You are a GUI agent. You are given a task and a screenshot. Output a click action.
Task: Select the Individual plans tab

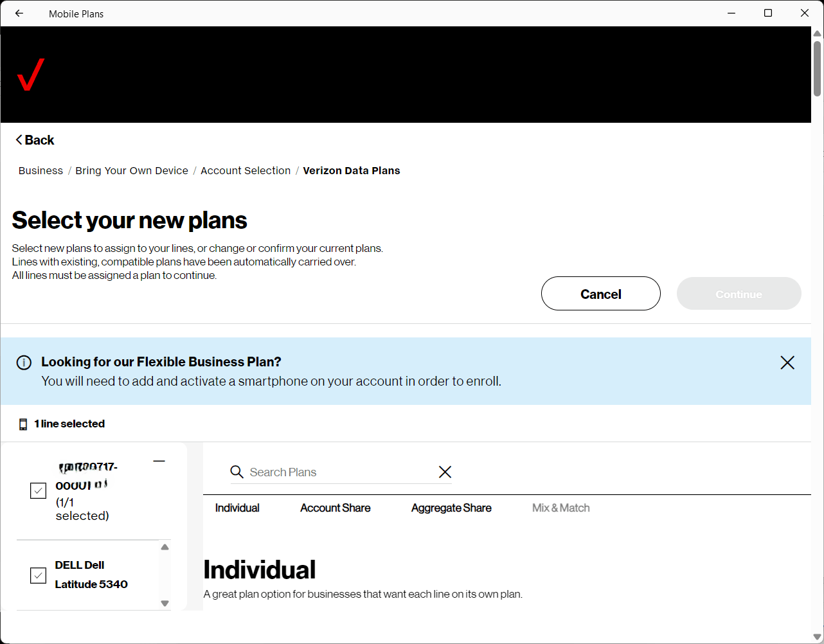pos(237,508)
